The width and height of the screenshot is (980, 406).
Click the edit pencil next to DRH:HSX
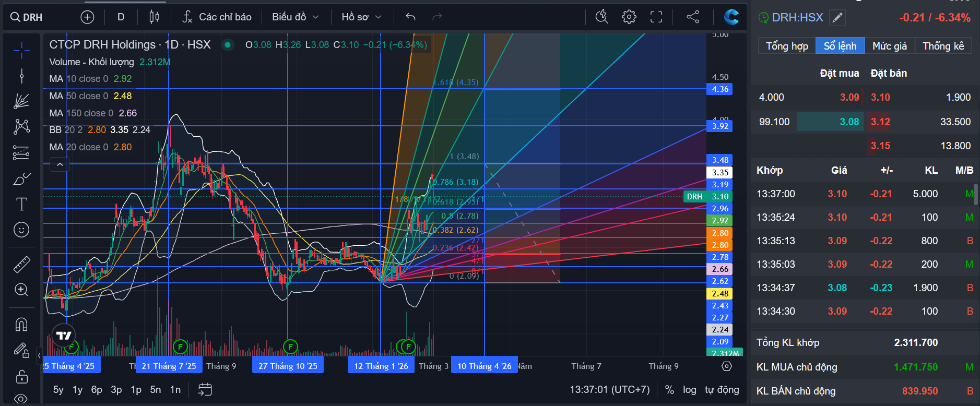(837, 18)
